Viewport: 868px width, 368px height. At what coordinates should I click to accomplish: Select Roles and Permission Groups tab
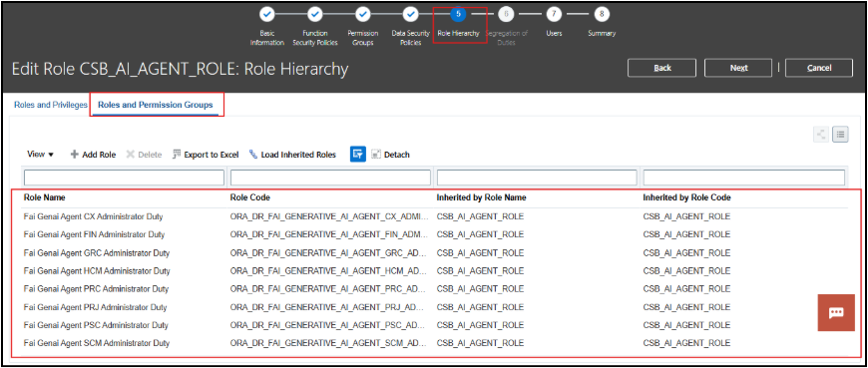(156, 105)
